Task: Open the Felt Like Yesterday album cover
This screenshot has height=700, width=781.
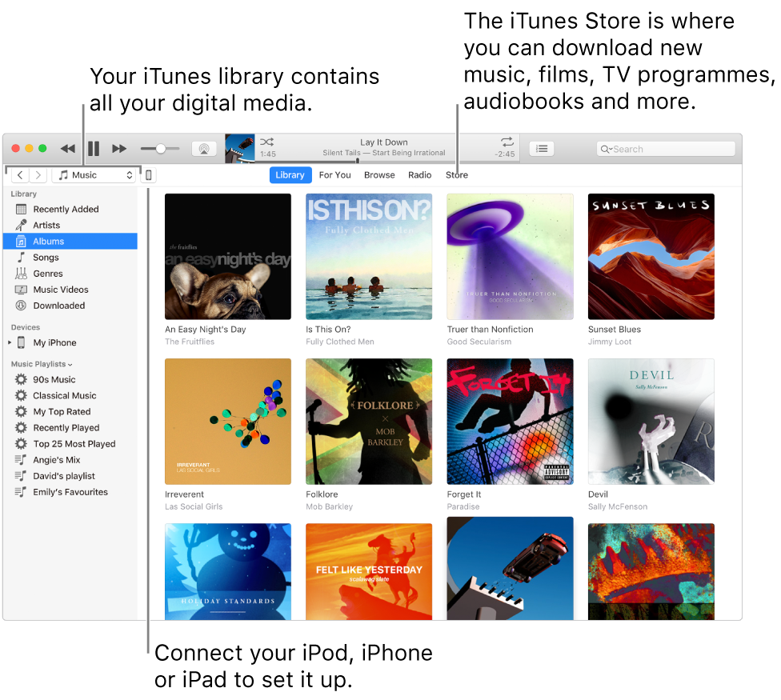Action: pyautogui.click(x=369, y=571)
